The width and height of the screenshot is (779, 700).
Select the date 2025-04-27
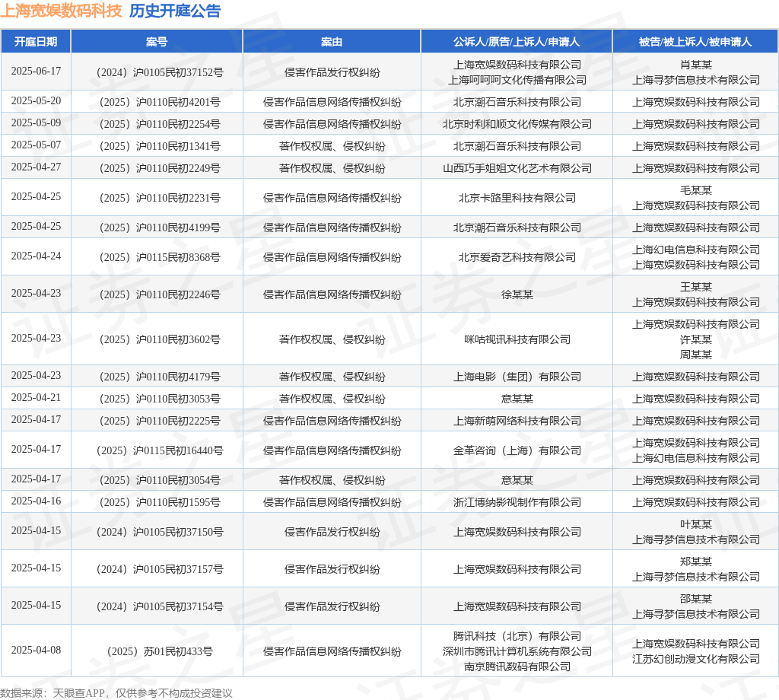pos(37,167)
